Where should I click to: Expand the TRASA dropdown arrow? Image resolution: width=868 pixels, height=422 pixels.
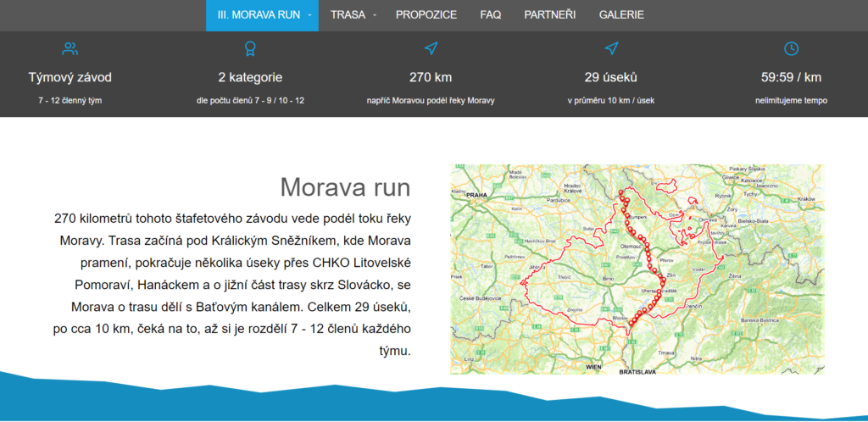(x=375, y=15)
